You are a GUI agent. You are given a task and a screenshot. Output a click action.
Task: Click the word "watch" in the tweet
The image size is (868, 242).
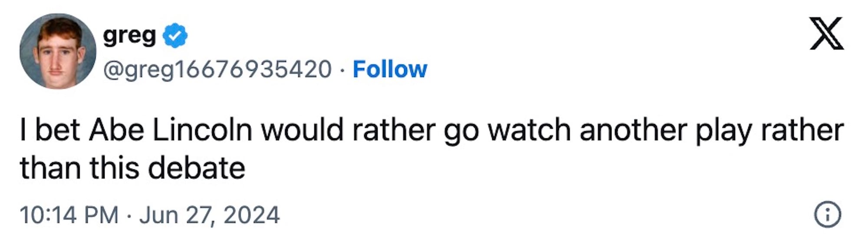[529, 130]
